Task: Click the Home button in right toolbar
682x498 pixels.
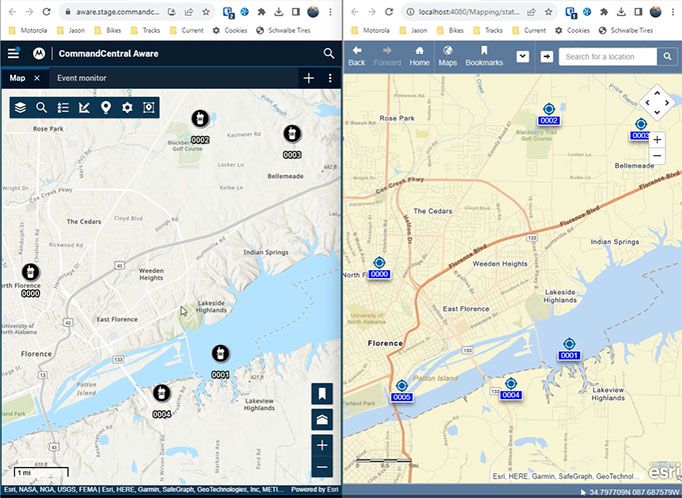Action: tap(419, 56)
